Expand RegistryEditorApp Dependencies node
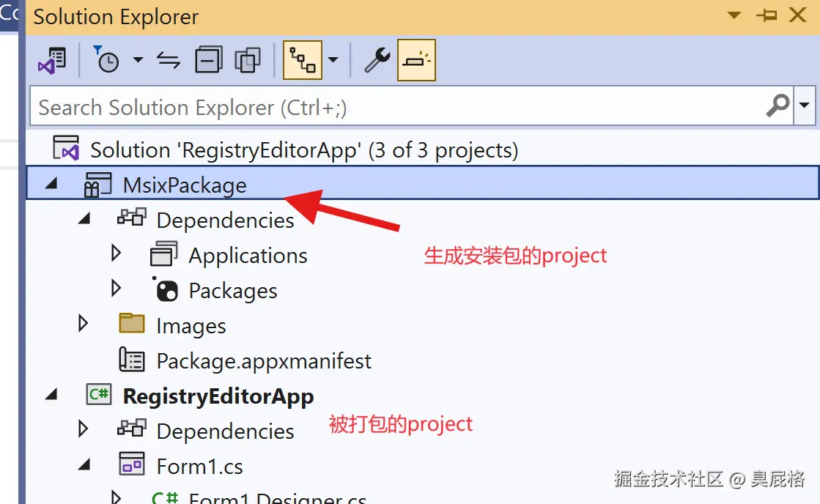The width and height of the screenshot is (820, 504). tap(83, 429)
